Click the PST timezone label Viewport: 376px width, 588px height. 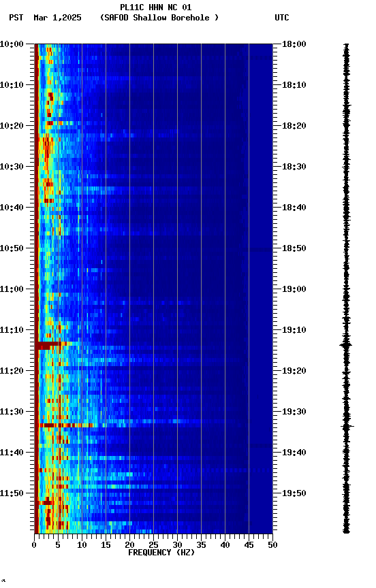[16, 18]
